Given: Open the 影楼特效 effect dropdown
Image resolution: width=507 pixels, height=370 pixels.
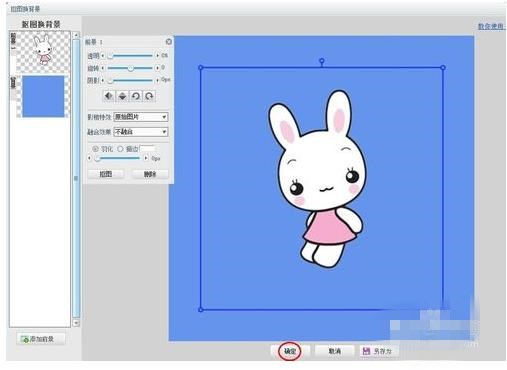Looking at the screenshot, I should (141, 117).
